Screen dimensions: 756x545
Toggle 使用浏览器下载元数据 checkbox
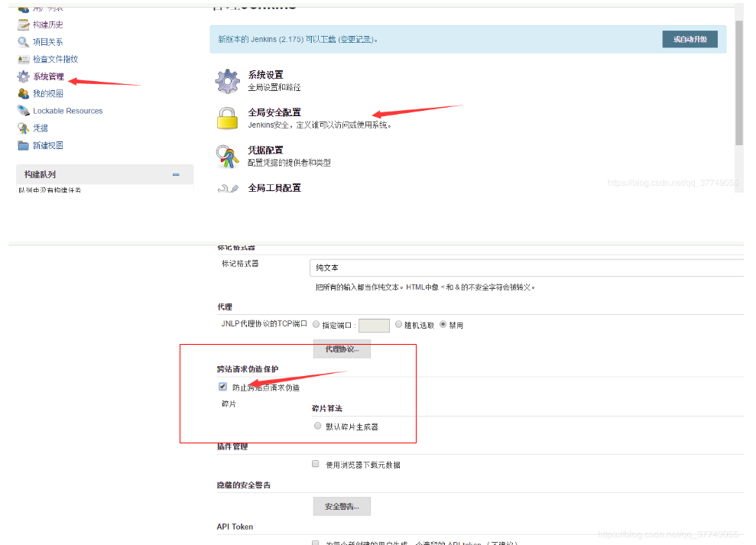(316, 464)
